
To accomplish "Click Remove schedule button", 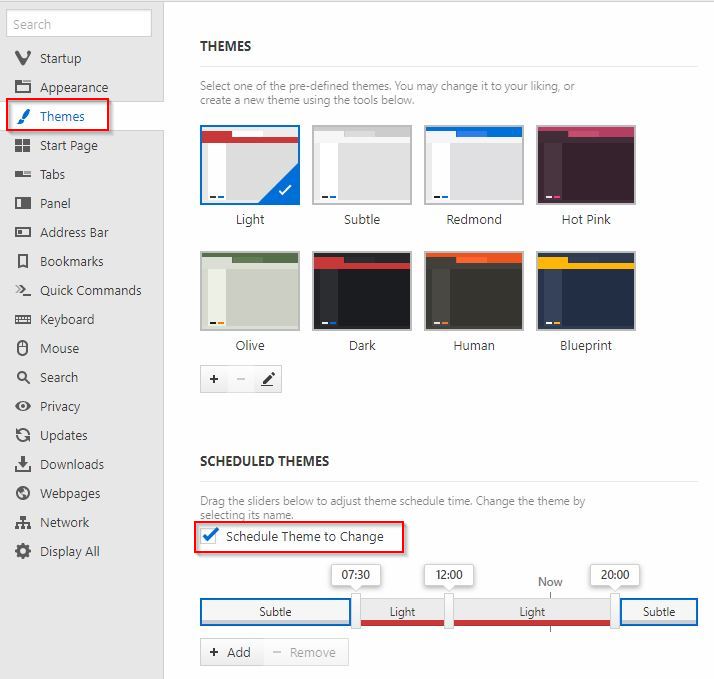I will [x=305, y=652].
